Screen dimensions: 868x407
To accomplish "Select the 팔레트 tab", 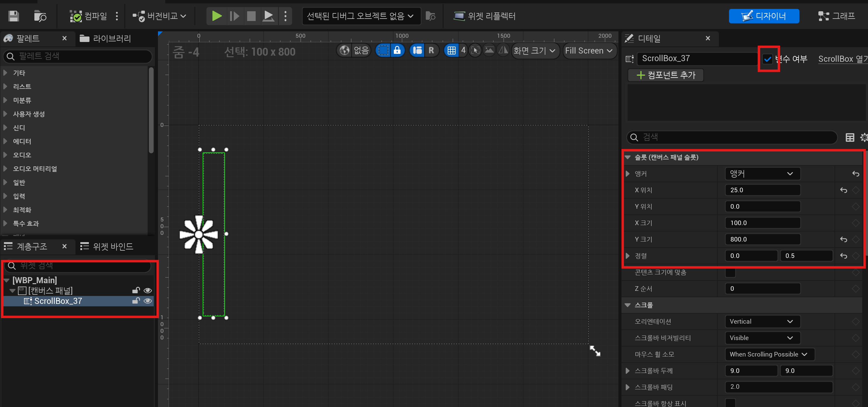I will click(x=28, y=39).
